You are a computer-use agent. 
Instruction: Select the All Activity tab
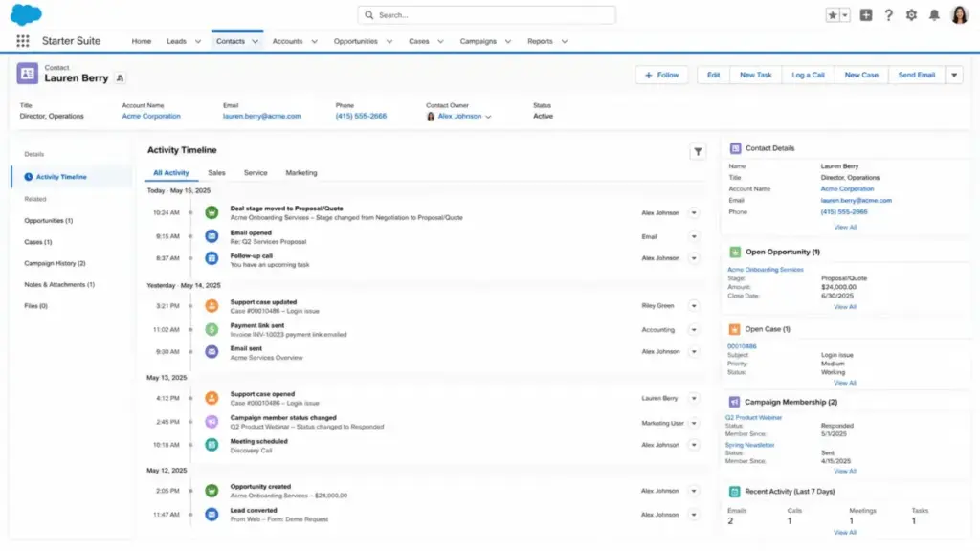pyautogui.click(x=171, y=173)
